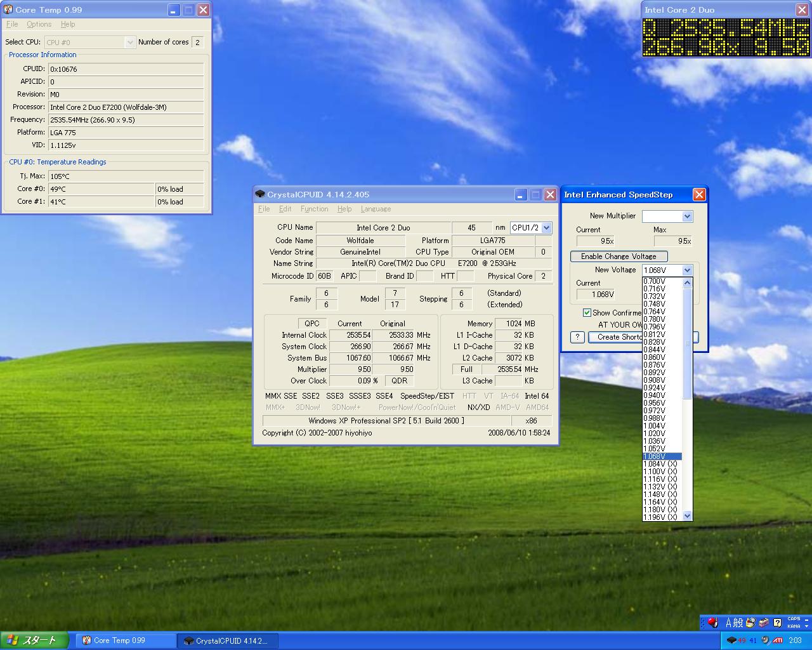Click the IME help question mark icon

pyautogui.click(x=777, y=623)
